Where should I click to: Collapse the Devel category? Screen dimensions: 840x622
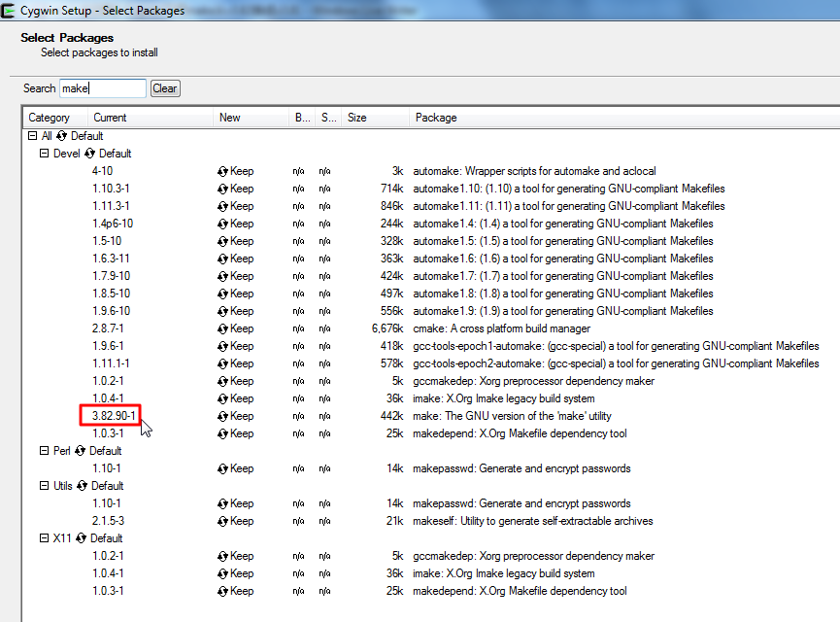click(x=44, y=154)
